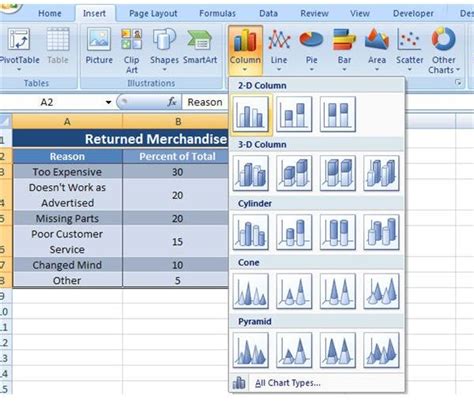Viewport: 474px width, 403px height.
Task: Open Clip Art pane
Action: point(132,50)
